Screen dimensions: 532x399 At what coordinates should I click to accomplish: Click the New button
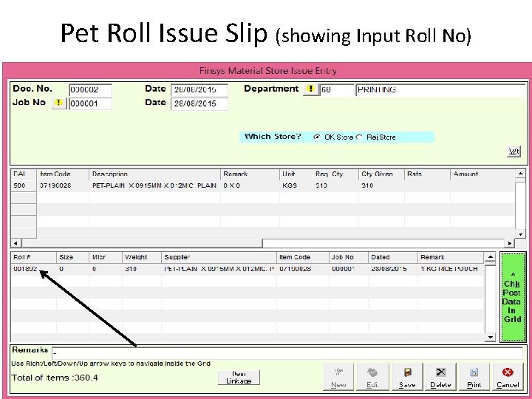pos(338,377)
